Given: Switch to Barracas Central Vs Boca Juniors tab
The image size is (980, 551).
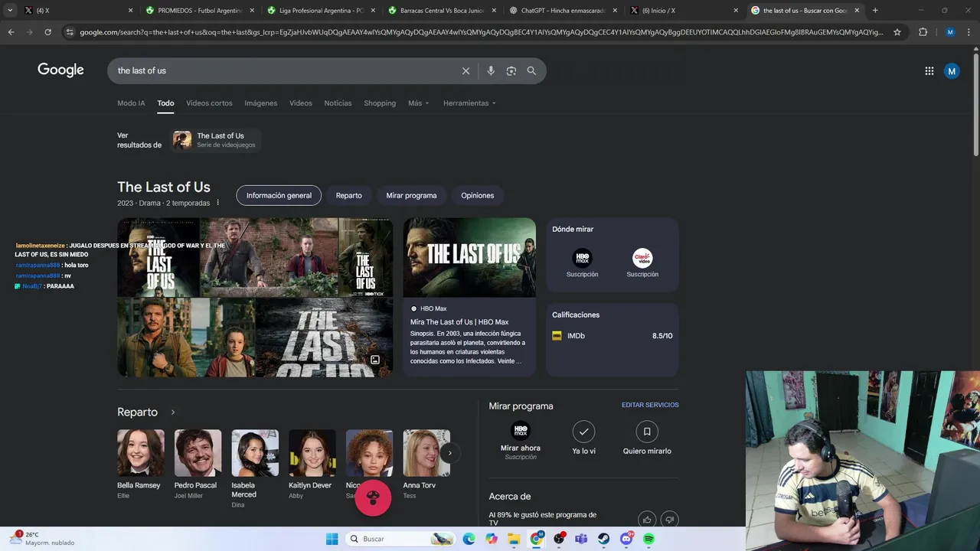Looking at the screenshot, I should pyautogui.click(x=443, y=11).
